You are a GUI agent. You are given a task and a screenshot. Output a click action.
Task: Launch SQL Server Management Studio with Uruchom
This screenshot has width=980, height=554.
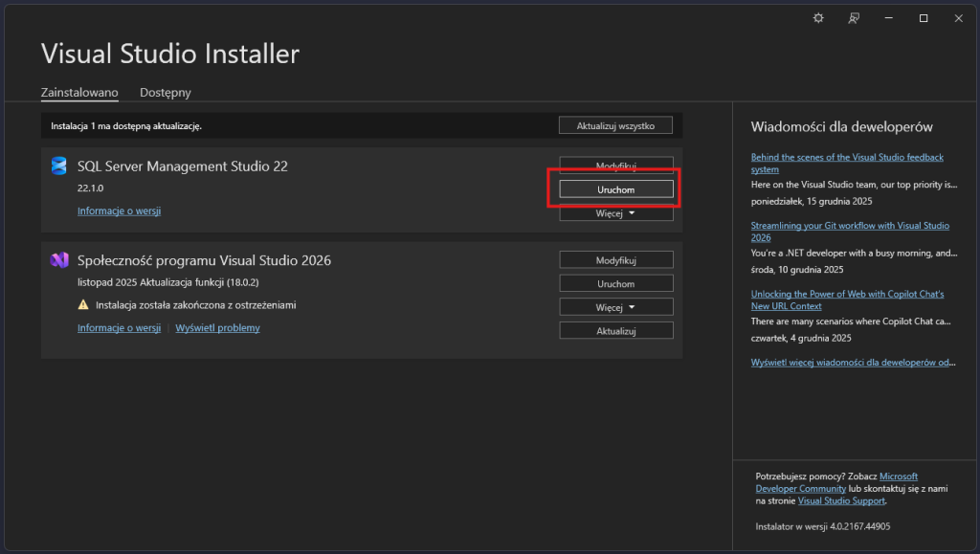click(615, 189)
